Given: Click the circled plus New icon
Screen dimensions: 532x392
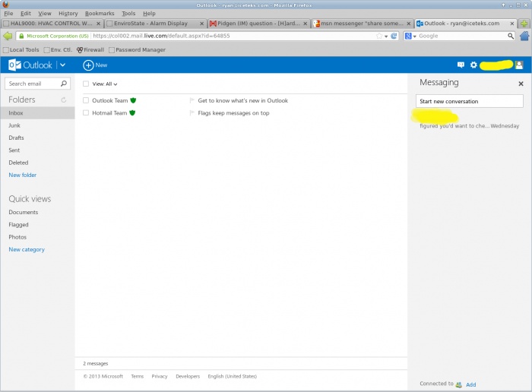Looking at the screenshot, I should [x=88, y=65].
